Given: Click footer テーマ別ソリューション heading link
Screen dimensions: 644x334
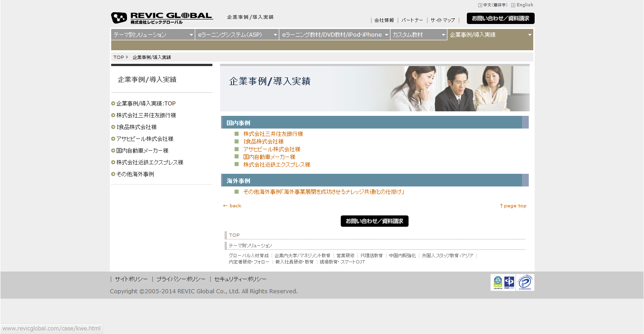Looking at the screenshot, I should (250, 246).
